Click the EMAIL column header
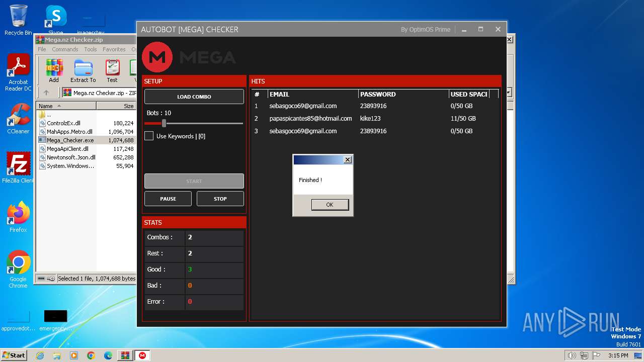The image size is (644, 362). [312, 94]
